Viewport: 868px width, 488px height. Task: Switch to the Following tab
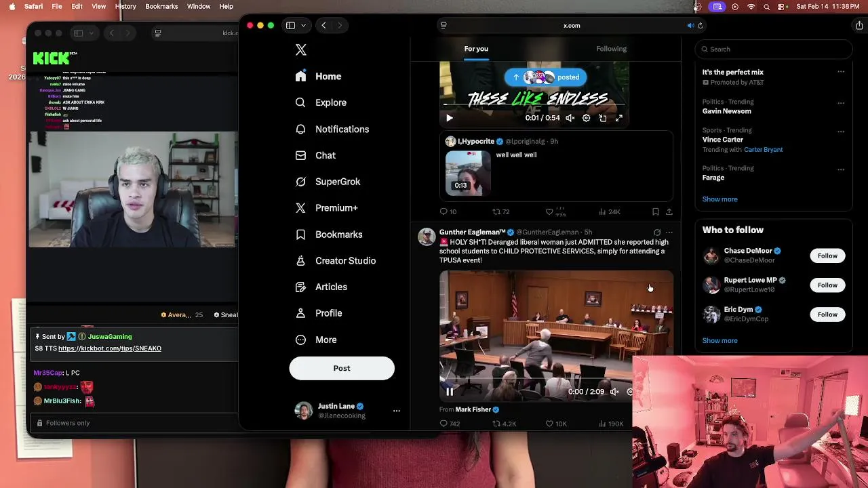tap(612, 49)
